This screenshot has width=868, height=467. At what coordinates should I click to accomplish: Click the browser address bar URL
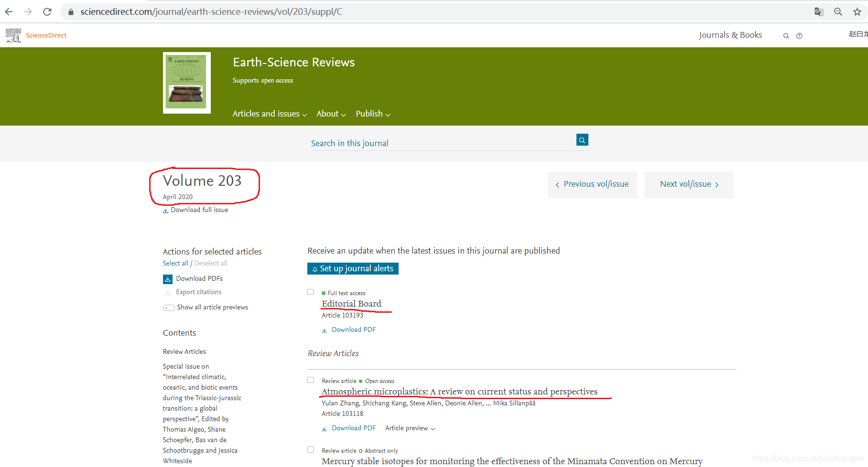211,12
